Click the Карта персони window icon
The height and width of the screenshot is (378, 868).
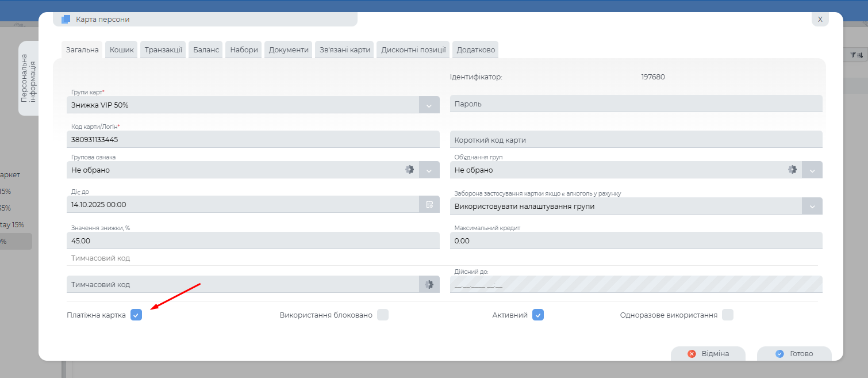[x=66, y=19]
